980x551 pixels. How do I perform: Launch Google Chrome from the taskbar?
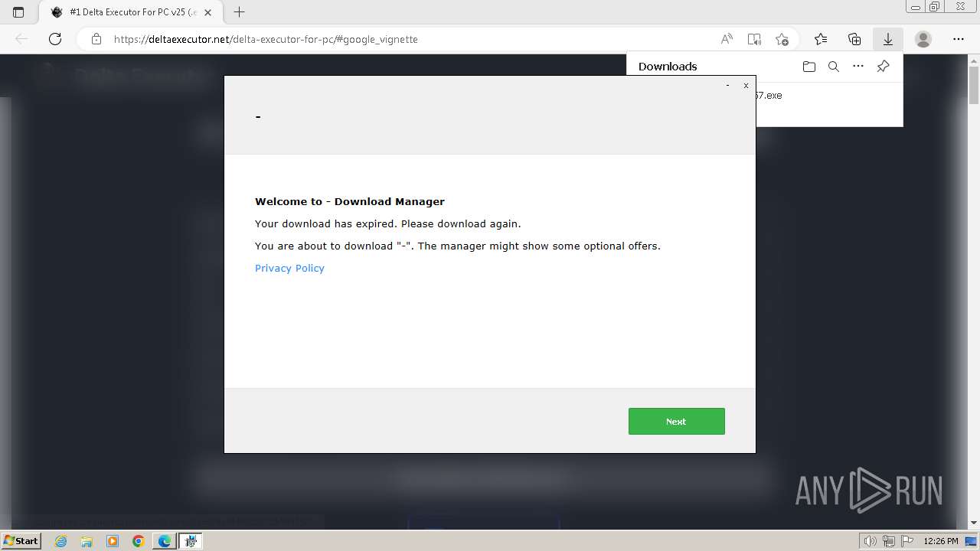coord(139,541)
